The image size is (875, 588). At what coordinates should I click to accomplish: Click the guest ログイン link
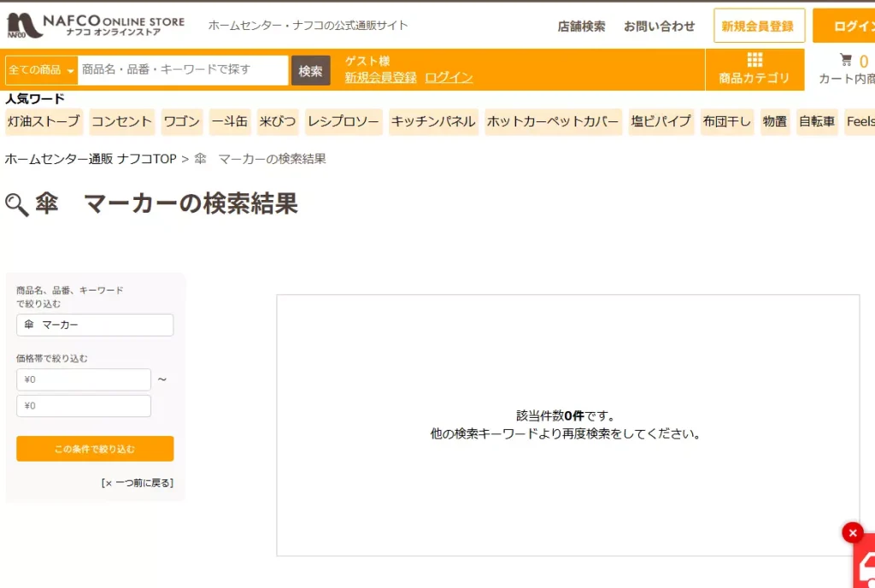(x=449, y=77)
